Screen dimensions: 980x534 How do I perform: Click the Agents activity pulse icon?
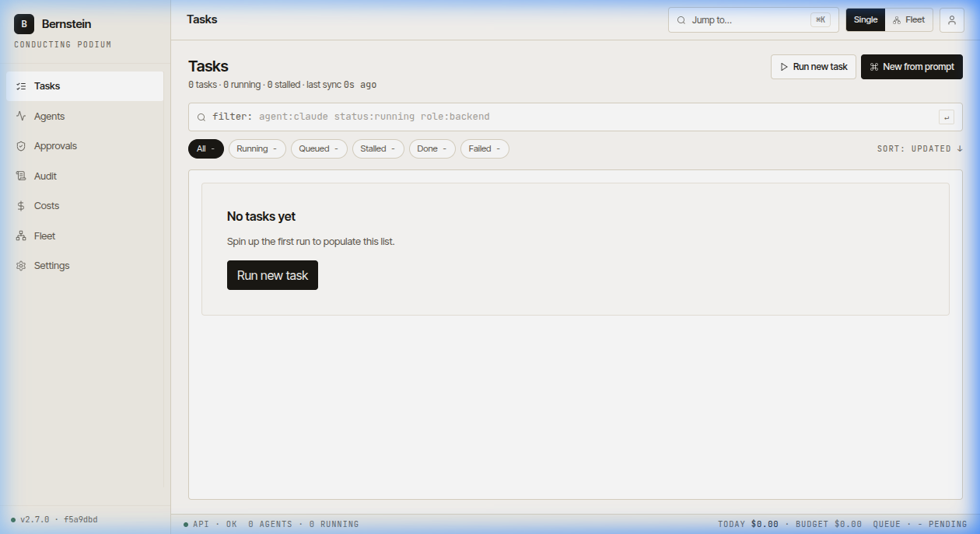21,116
